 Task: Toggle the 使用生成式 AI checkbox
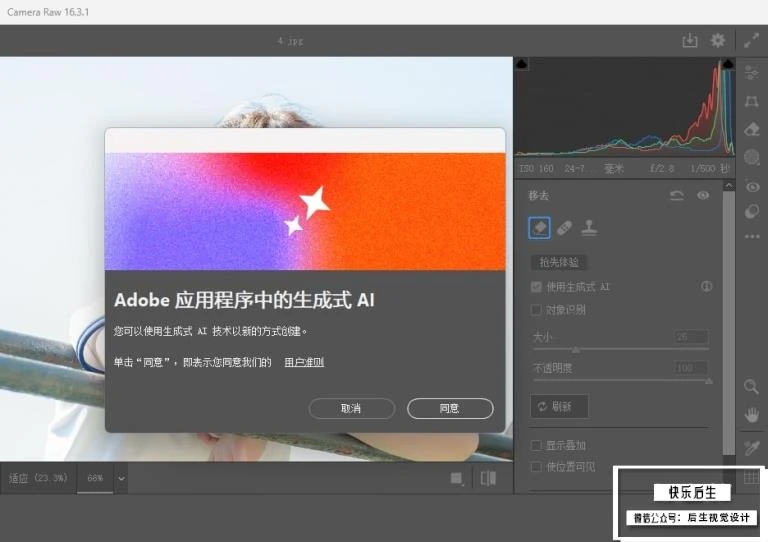[536, 287]
